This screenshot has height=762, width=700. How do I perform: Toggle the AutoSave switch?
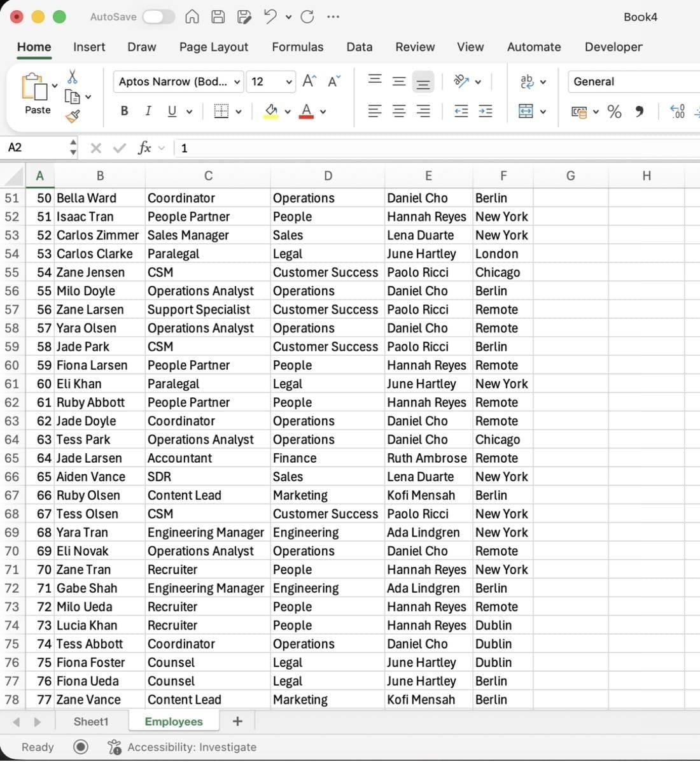158,17
